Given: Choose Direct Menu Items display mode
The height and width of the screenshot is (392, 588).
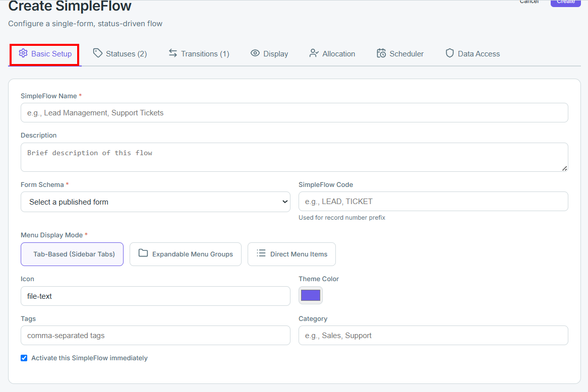Looking at the screenshot, I should click(291, 254).
